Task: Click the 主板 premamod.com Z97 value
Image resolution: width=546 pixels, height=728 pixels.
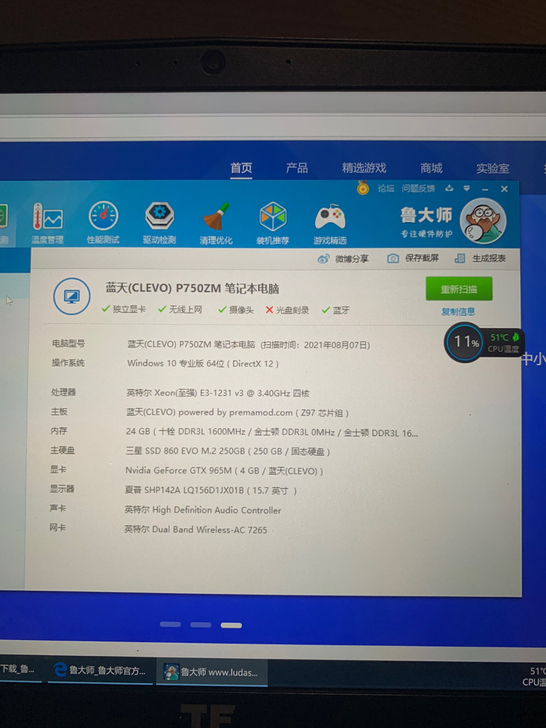Action: pyautogui.click(x=237, y=412)
